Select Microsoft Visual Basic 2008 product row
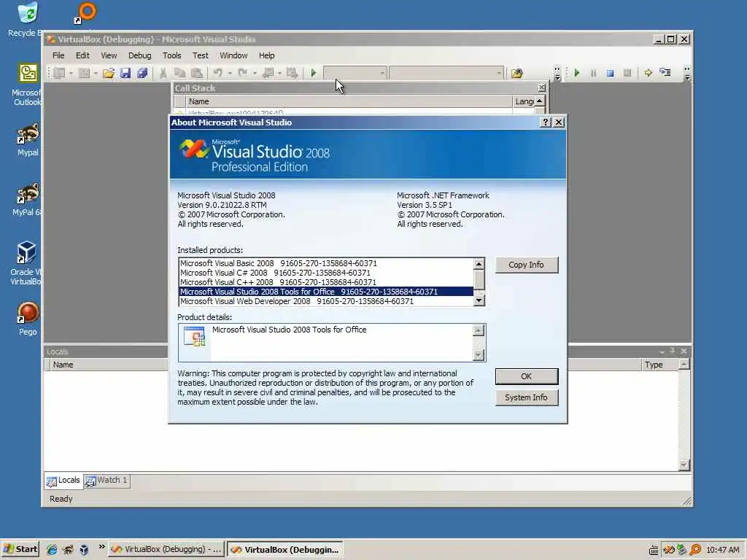 click(326, 263)
